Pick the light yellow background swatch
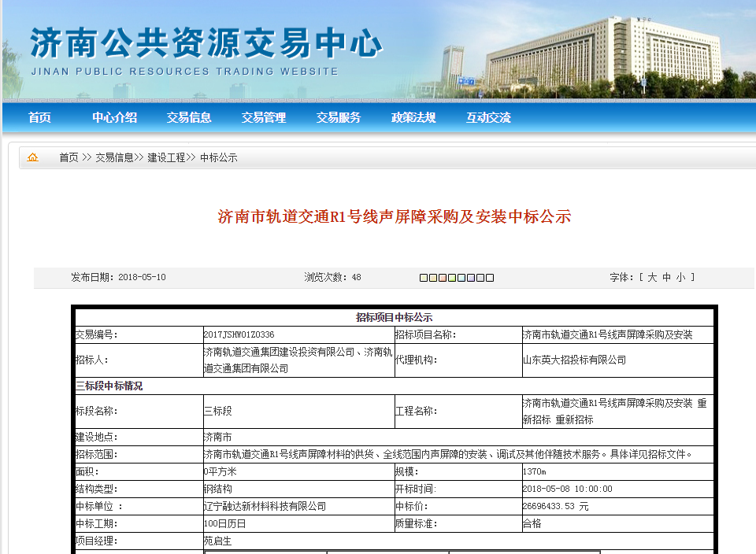 [x=433, y=278]
